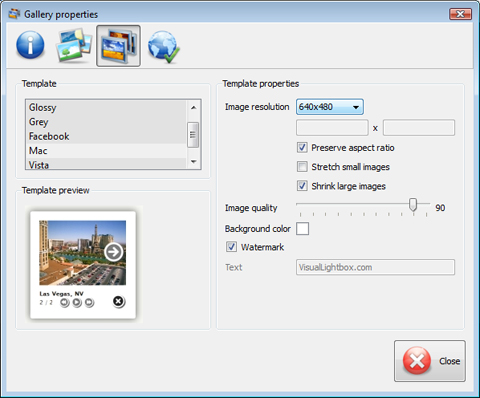Click template list scroll up arrow
480x398 pixels.
coord(193,107)
